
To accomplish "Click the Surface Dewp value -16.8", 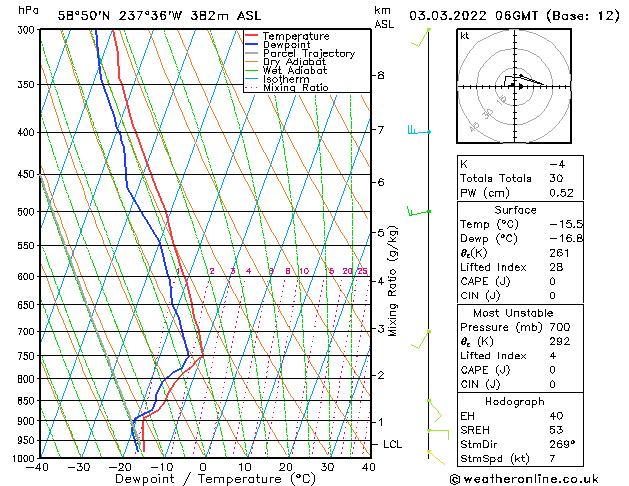I will [566, 239].
